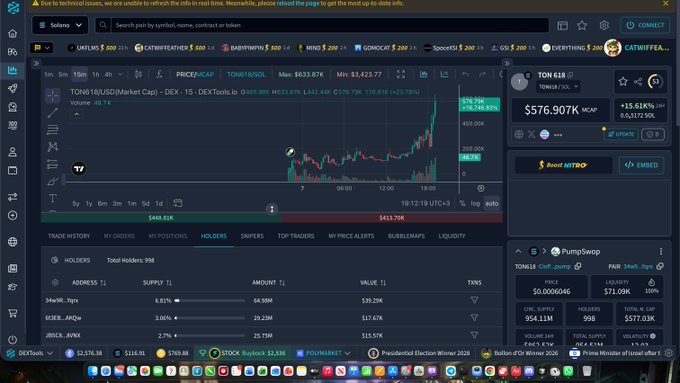This screenshot has width=680, height=383.
Task: Open the flag dropdown left of hot pairs
Action: 42,48
